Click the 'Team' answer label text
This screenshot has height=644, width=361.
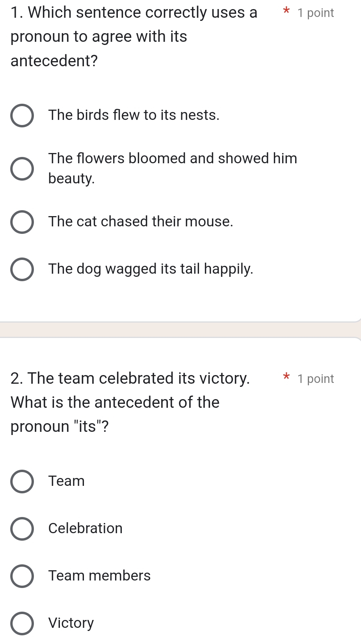tap(66, 481)
